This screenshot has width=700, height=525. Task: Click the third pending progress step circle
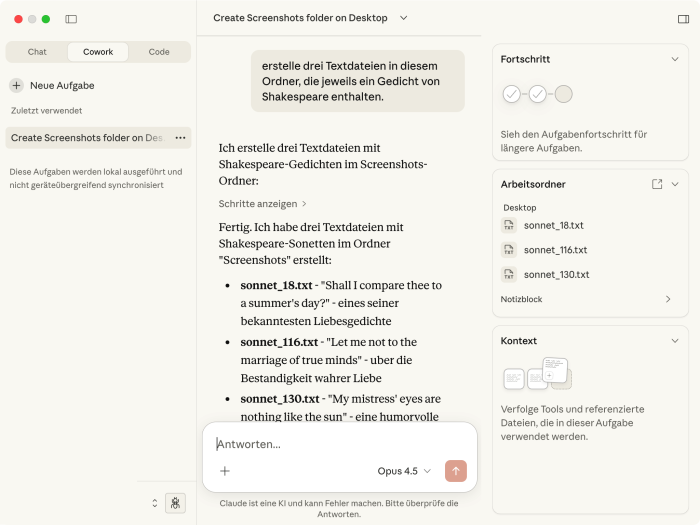tap(563, 94)
